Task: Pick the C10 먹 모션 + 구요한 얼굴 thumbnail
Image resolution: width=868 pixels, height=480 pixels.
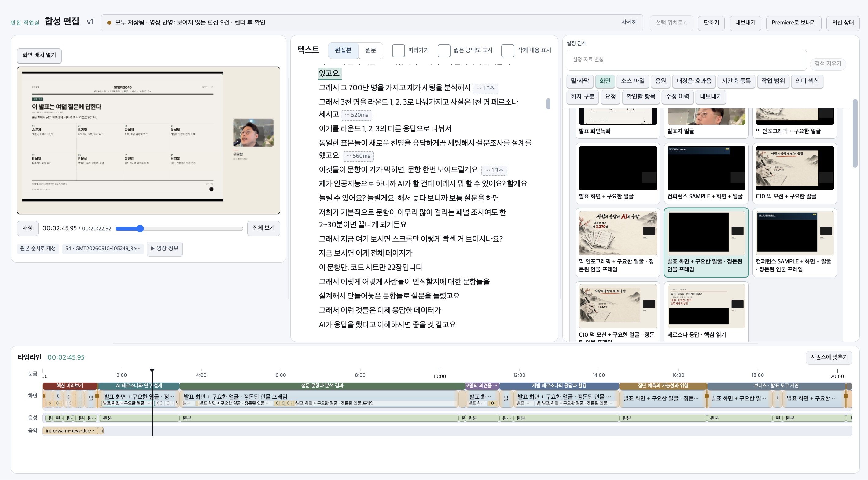Action: [795, 173]
